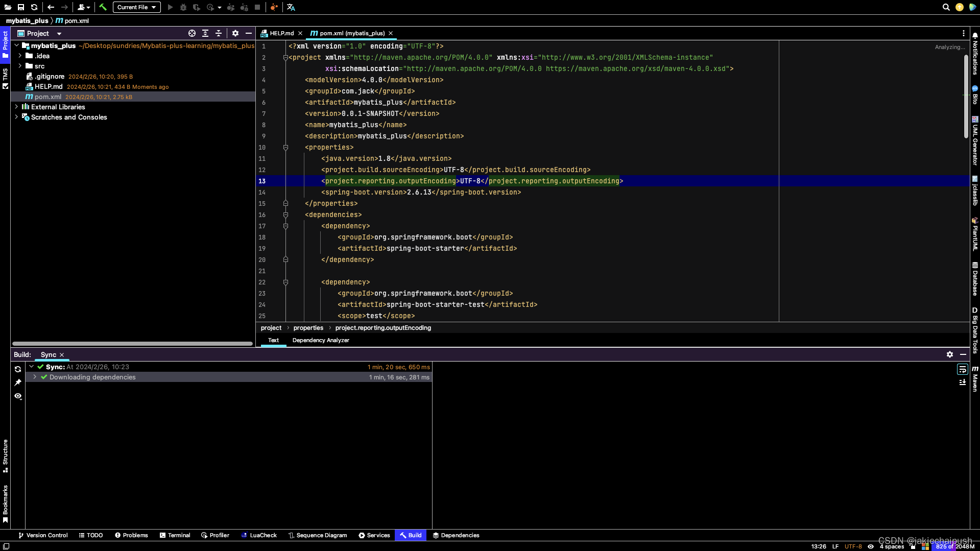Expand Scratches and Consoles
This screenshot has height=551, width=980.
tap(16, 117)
